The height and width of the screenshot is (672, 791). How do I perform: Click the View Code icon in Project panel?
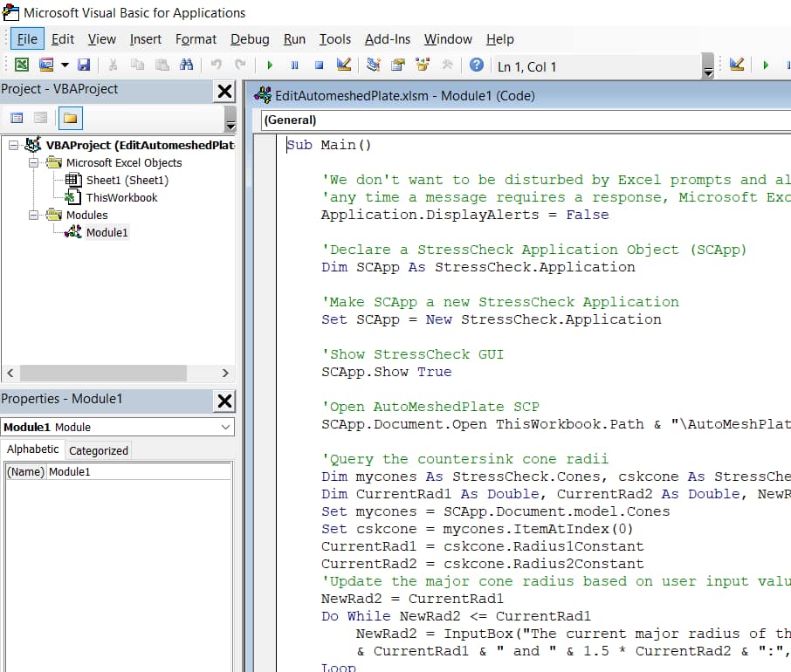click(16, 117)
